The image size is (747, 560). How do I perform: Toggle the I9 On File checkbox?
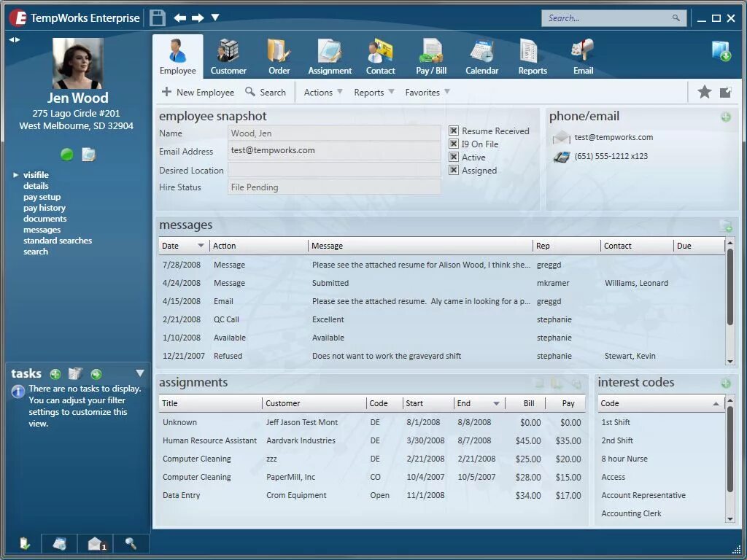454,144
